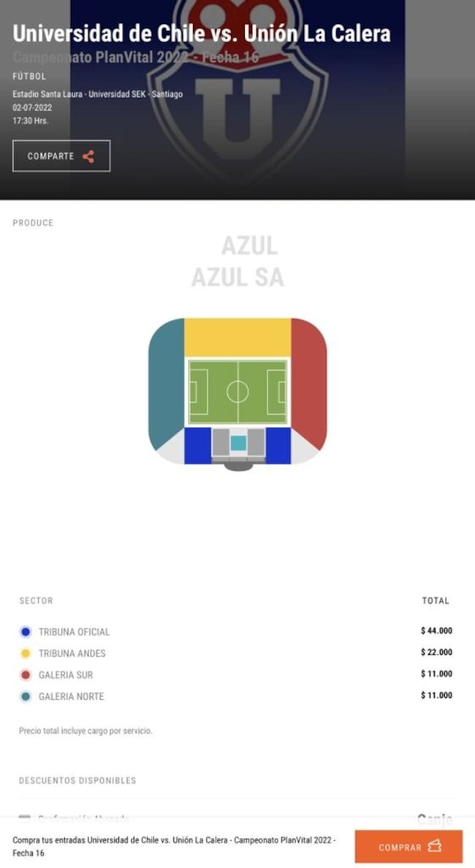The width and height of the screenshot is (475, 868).
Task: Click the right blue block on stadium map
Action: [x=278, y=445]
